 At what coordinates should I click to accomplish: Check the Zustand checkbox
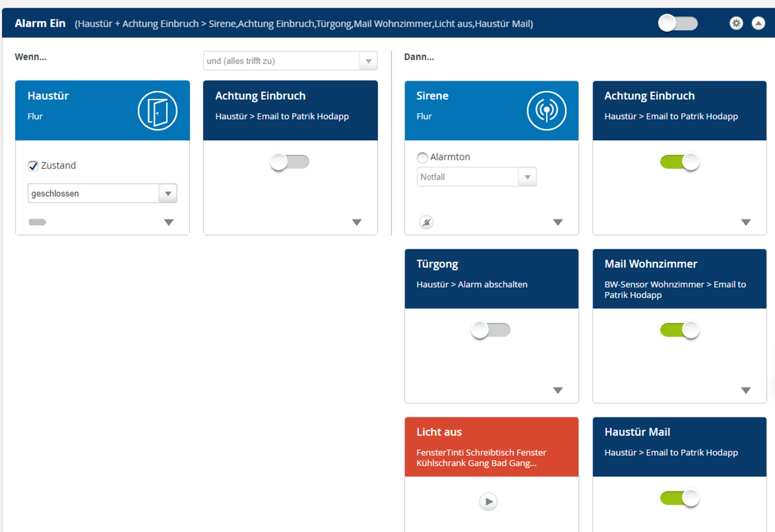point(33,166)
